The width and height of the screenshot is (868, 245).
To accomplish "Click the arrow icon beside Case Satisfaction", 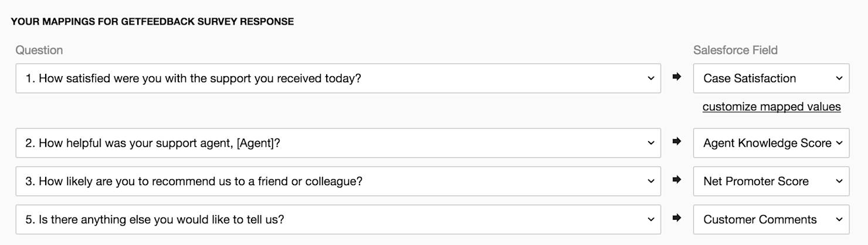I will tap(676, 77).
